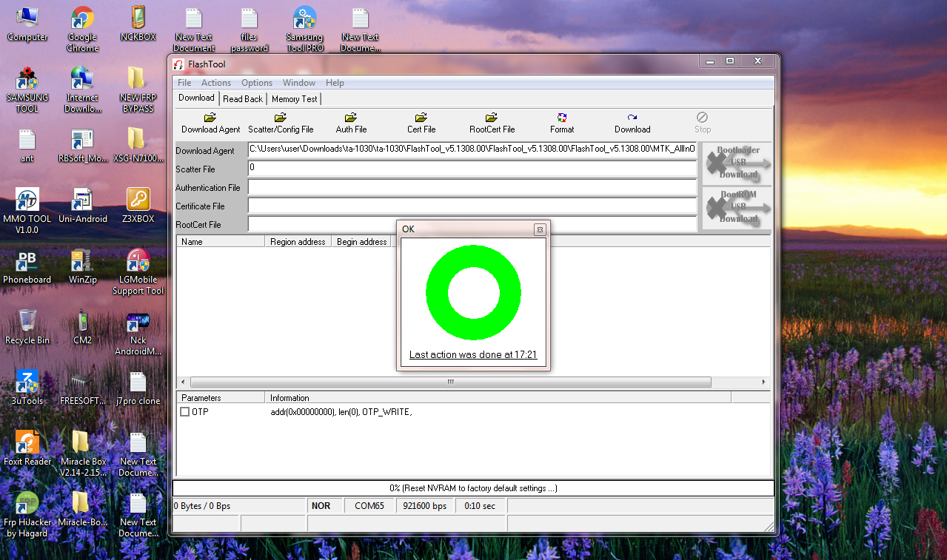This screenshot has height=560, width=947.
Task: Toggle the OTP parameter checkbox
Action: tap(185, 411)
